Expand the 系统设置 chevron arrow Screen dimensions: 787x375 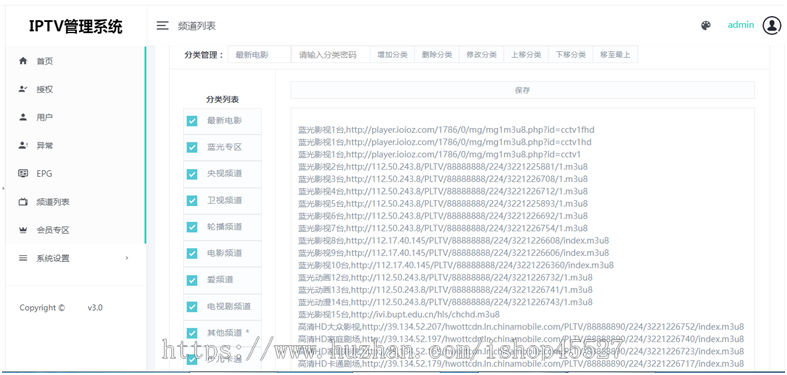pyautogui.click(x=126, y=258)
